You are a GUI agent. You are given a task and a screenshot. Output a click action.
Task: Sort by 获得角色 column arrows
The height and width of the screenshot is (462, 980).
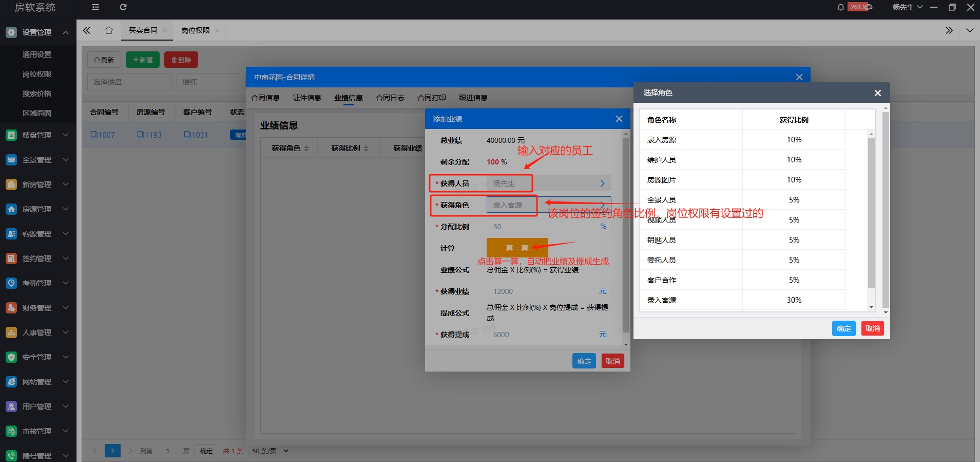[x=306, y=149]
